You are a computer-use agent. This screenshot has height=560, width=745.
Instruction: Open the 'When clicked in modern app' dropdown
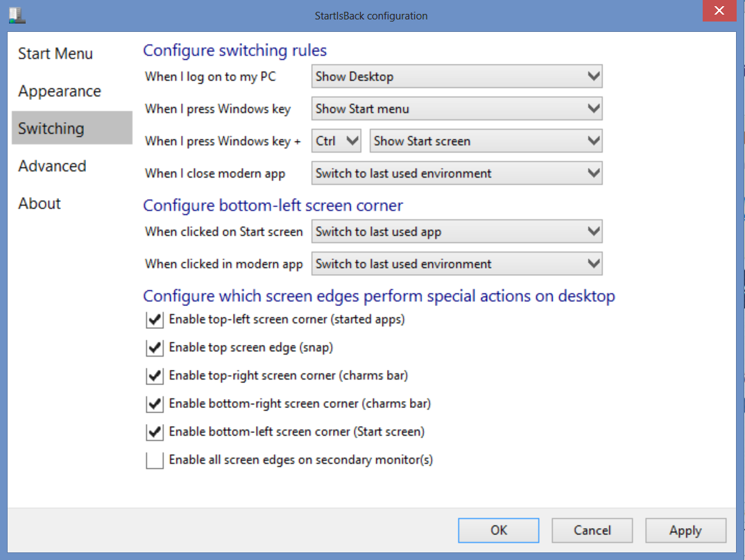coord(457,264)
